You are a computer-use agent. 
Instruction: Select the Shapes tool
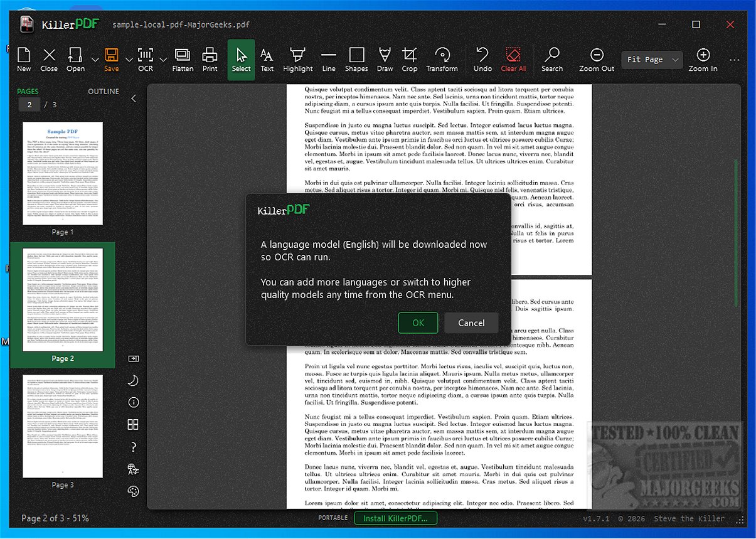pos(356,60)
